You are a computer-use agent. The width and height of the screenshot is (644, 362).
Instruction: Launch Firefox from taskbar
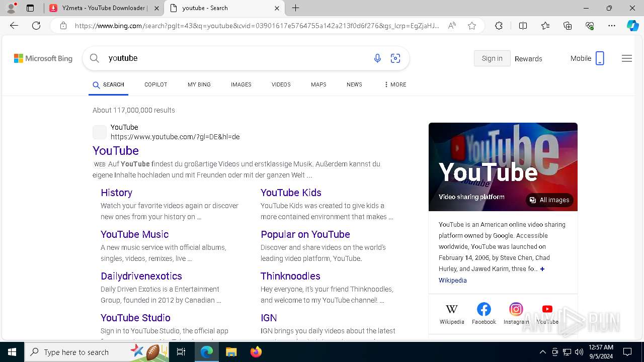(x=256, y=352)
